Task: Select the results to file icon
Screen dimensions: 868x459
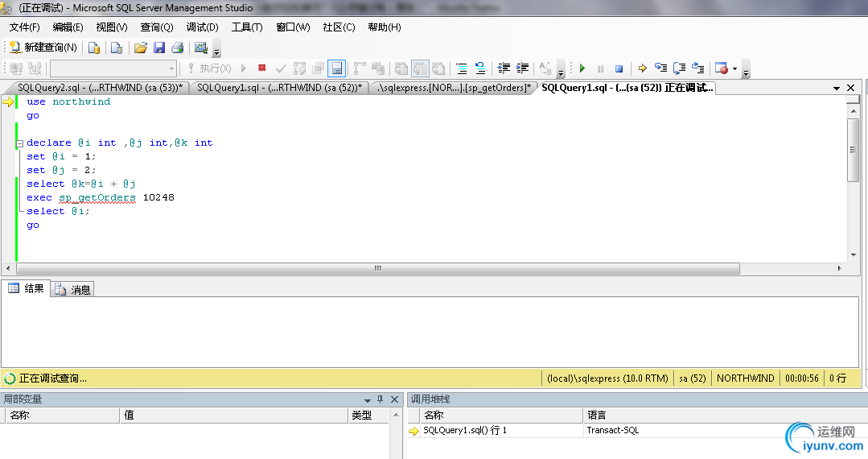Action: click(x=438, y=68)
